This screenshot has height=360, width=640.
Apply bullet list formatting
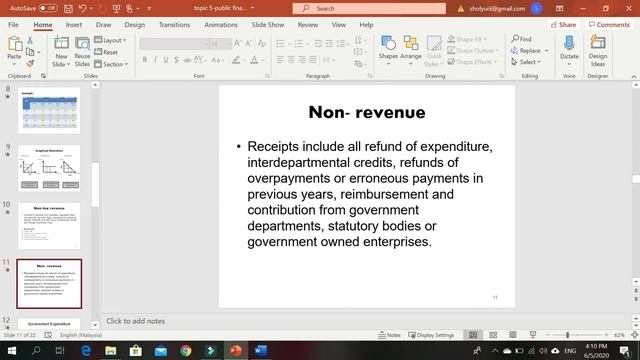point(280,43)
